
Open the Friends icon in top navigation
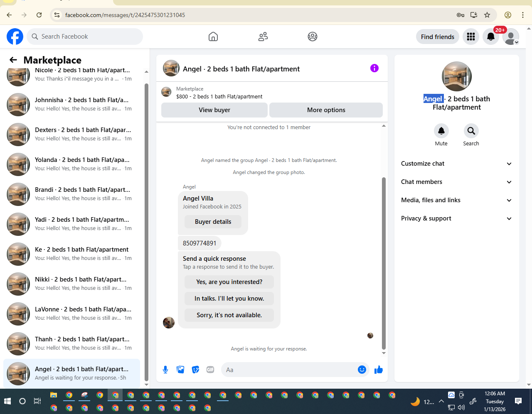click(x=263, y=37)
